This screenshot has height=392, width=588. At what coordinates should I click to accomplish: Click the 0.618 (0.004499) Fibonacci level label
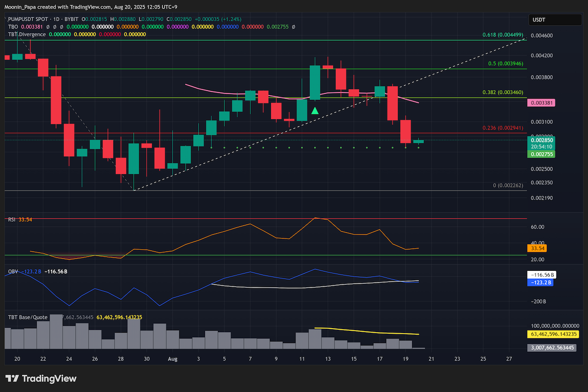503,35
